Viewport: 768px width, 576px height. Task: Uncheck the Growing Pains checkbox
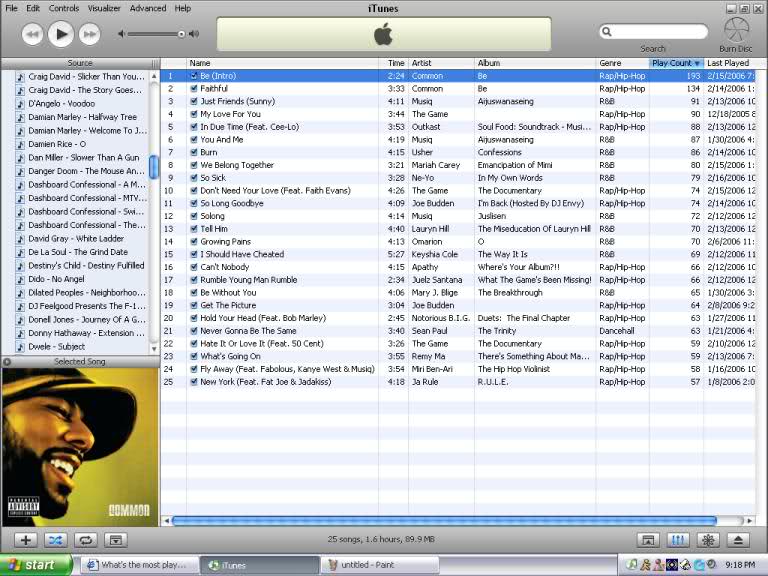click(194, 241)
